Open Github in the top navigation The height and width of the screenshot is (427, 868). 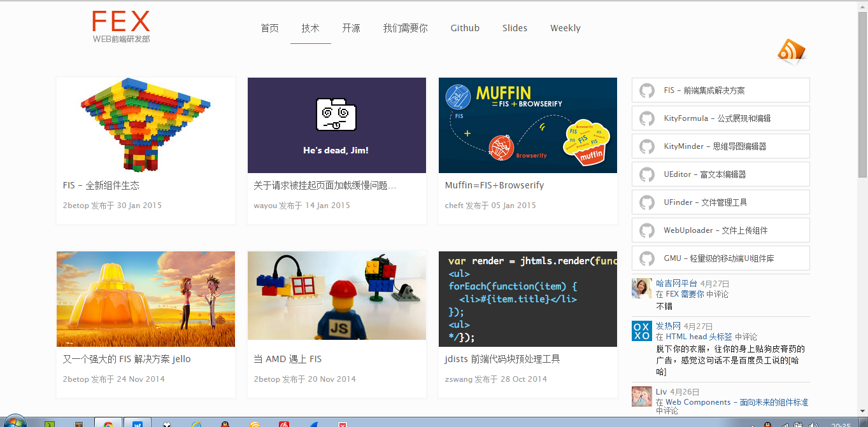(465, 28)
